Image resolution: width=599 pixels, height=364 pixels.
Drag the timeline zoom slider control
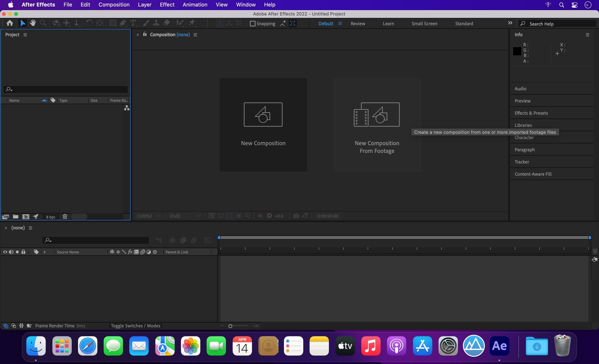click(x=230, y=326)
